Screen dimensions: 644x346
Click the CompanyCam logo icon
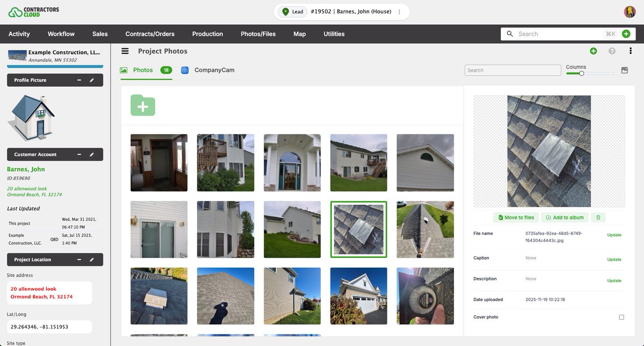point(185,70)
